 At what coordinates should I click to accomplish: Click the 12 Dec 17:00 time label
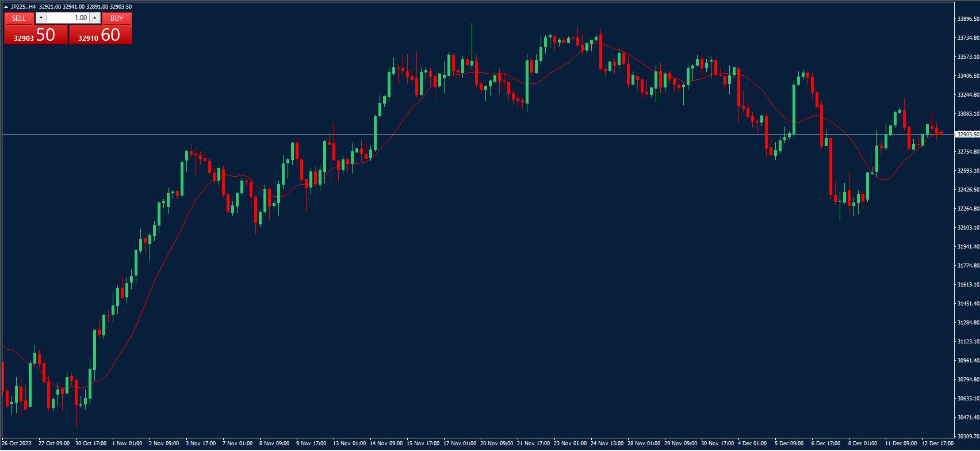(937, 444)
